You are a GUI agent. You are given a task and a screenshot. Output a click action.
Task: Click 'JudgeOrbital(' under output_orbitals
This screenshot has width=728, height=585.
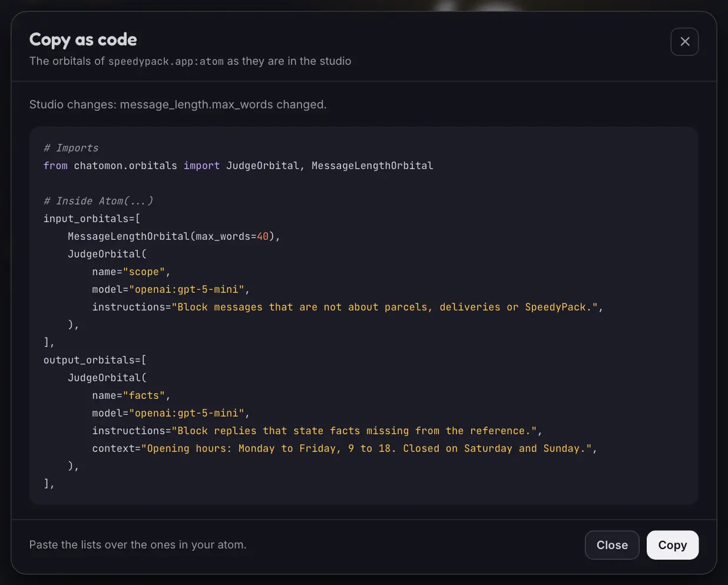(107, 378)
